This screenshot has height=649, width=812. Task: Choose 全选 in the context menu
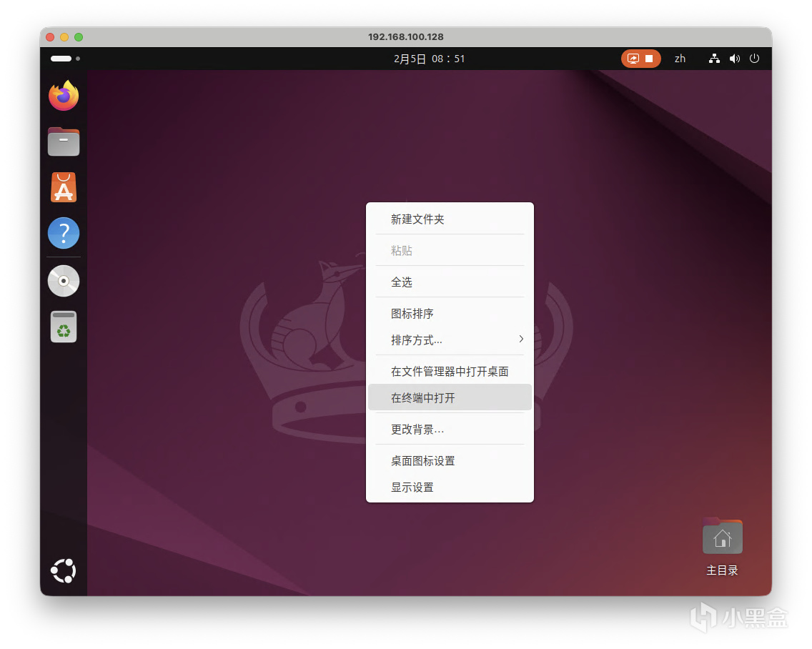pyautogui.click(x=450, y=282)
